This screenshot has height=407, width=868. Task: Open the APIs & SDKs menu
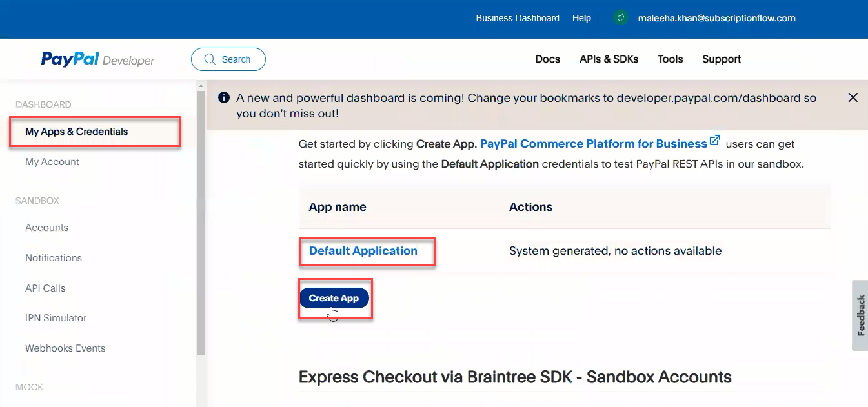609,59
